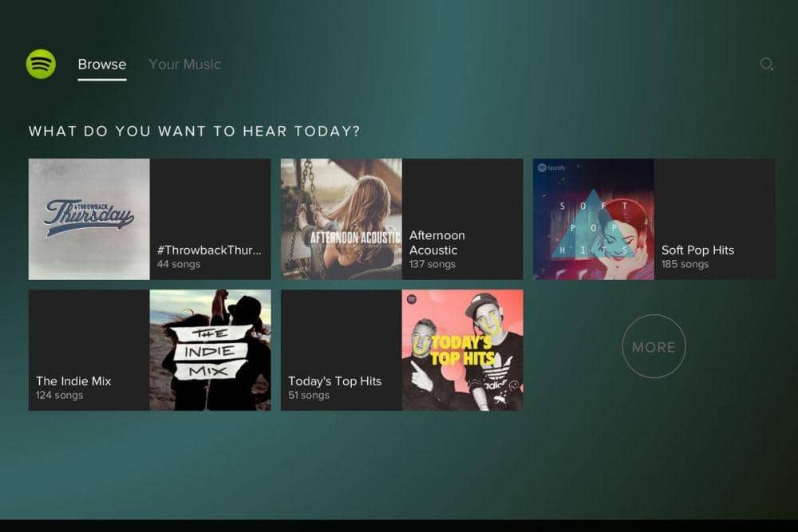Switch to the Browse tab
The width and height of the screenshot is (798, 532).
tap(101, 65)
